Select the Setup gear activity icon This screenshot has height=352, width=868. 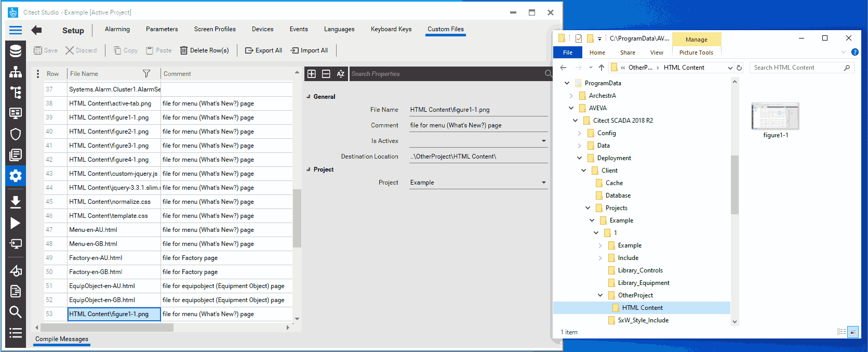coord(16,176)
